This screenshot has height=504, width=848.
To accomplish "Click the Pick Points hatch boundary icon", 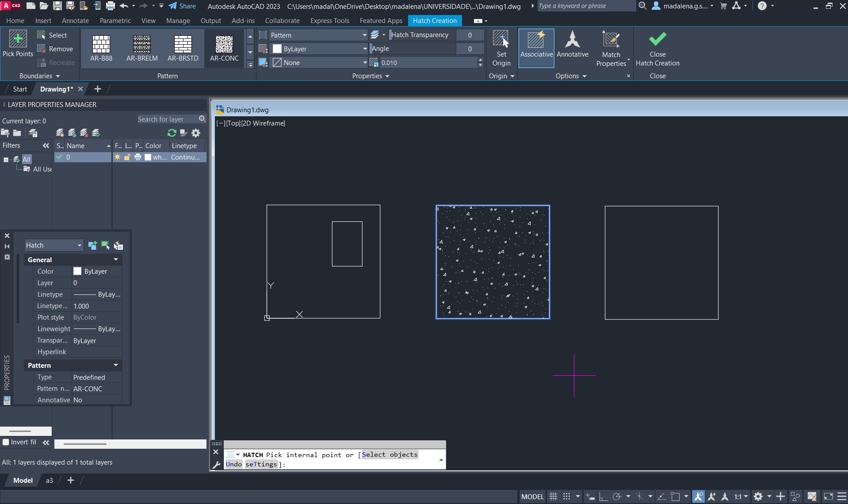I will [18, 43].
